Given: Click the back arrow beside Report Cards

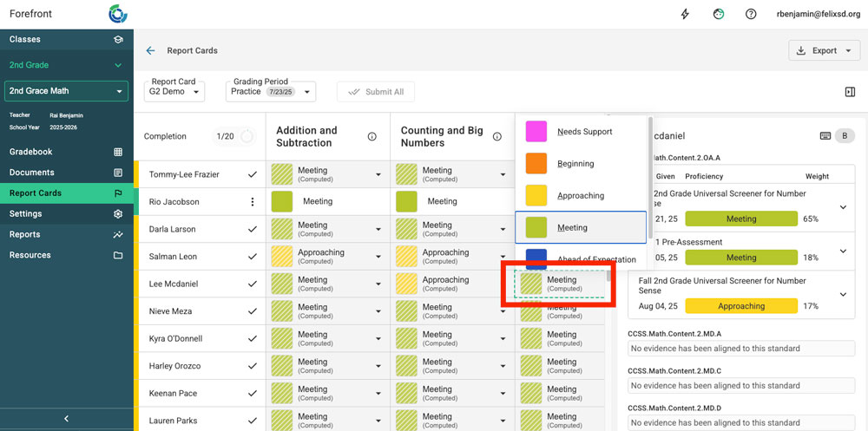Looking at the screenshot, I should [150, 51].
